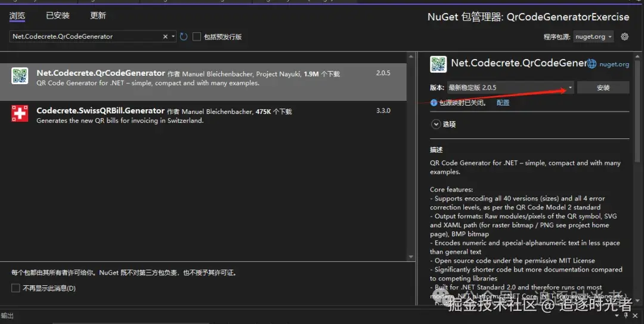The image size is (644, 324).
Task: Click the 1.9M 个下载 download count
Action: tap(321, 74)
